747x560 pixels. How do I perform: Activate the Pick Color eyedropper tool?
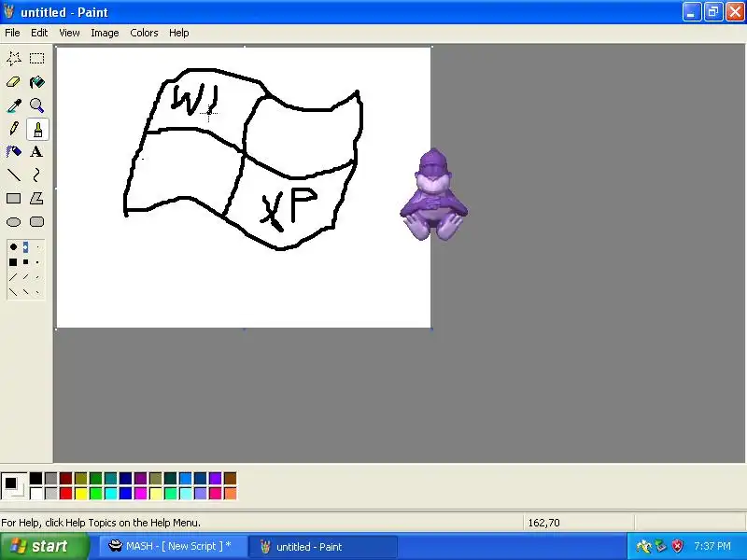[13, 105]
